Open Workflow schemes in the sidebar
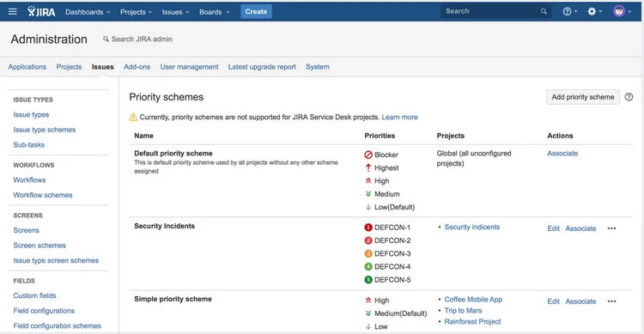 pos(43,195)
